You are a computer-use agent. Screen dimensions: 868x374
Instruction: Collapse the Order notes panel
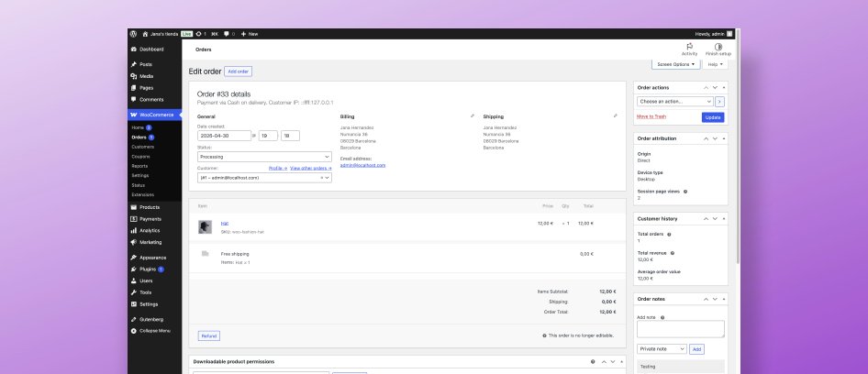coord(724,299)
